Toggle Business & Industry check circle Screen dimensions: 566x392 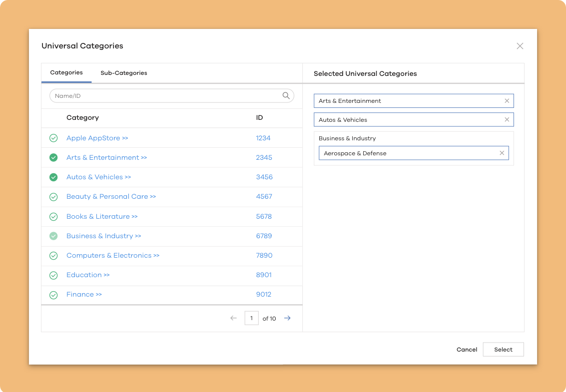[53, 236]
